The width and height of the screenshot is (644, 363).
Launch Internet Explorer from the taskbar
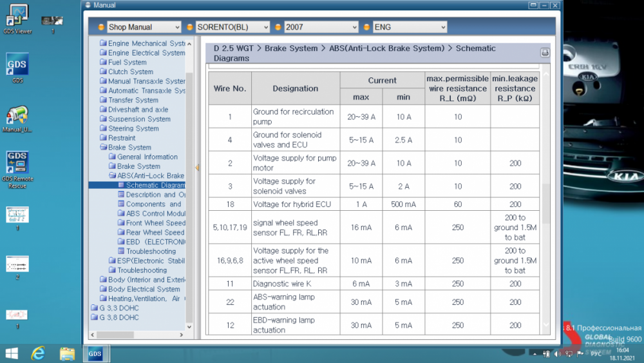point(38,353)
